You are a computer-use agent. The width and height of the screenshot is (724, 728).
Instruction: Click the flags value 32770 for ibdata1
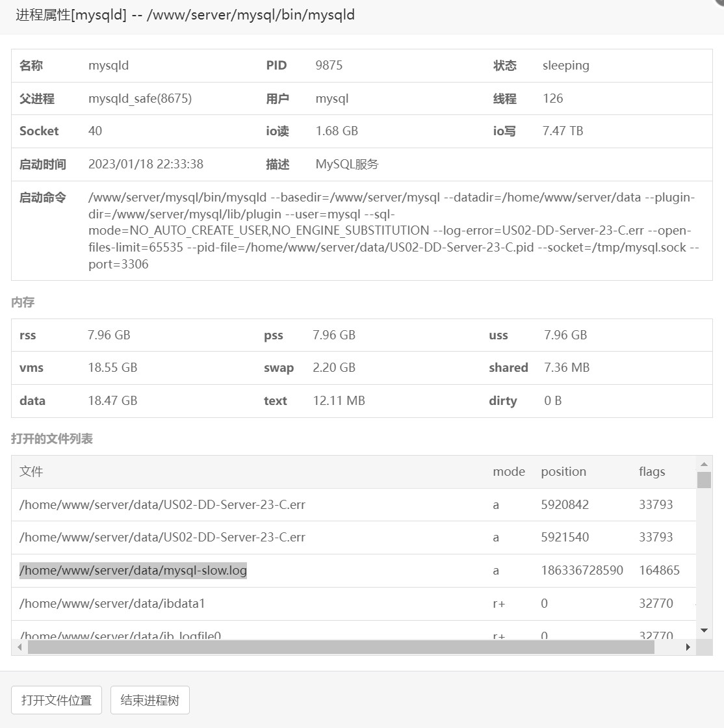[x=656, y=603]
